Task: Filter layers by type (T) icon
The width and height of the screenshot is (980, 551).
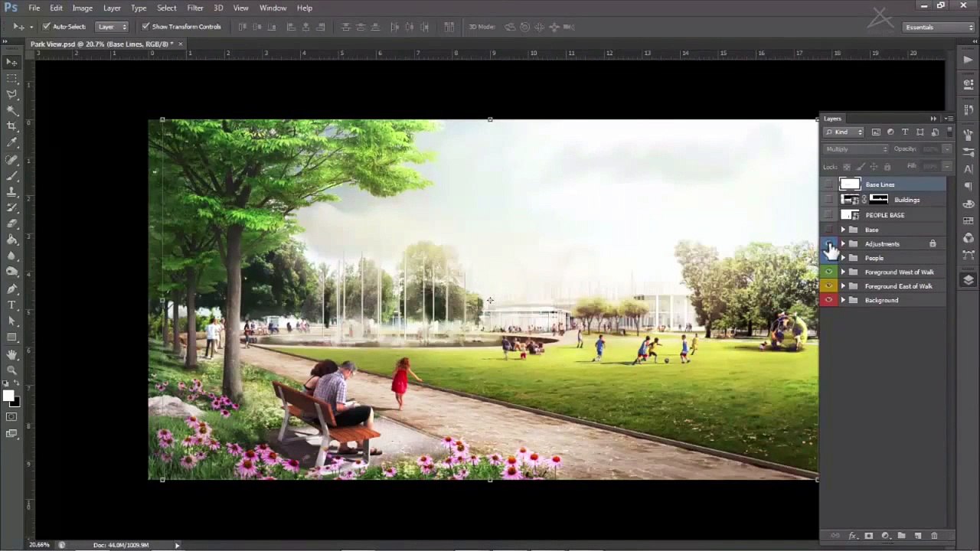Action: 905,132
